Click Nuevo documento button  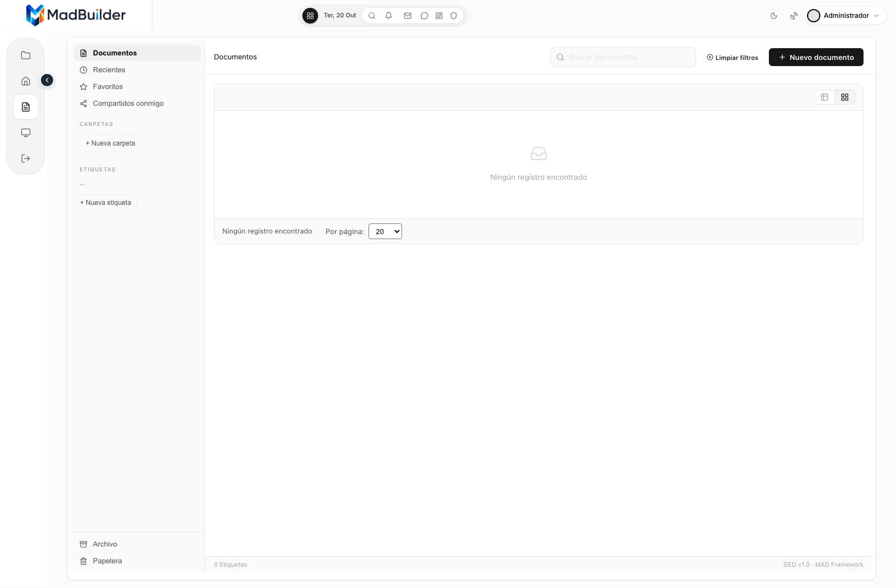point(816,57)
